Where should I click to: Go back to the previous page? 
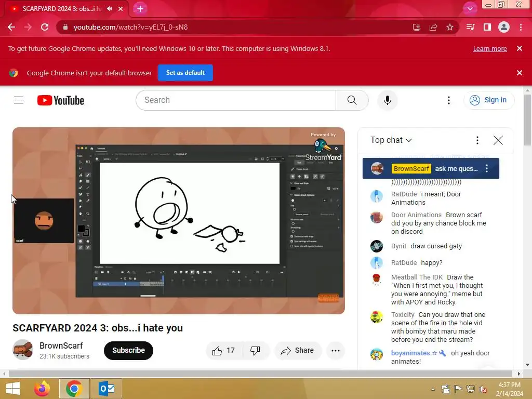11,27
